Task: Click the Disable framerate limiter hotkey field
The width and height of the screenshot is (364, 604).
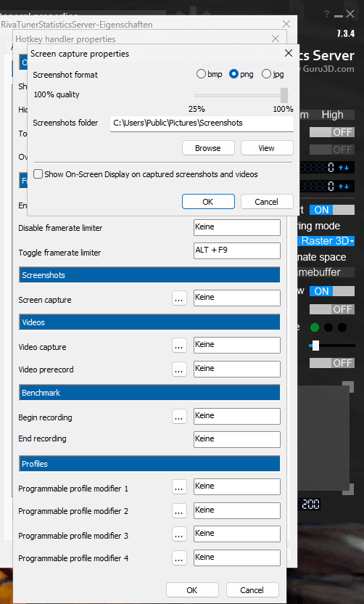Action: 237,228
